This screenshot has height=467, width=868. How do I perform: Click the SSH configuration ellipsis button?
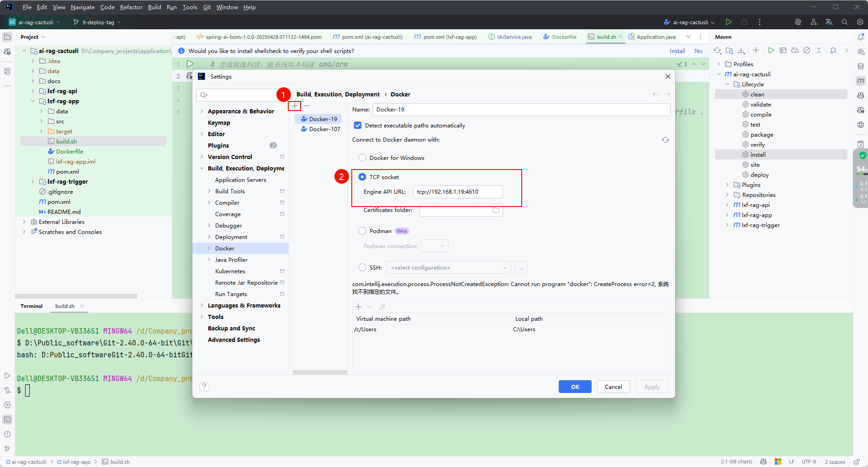521,267
